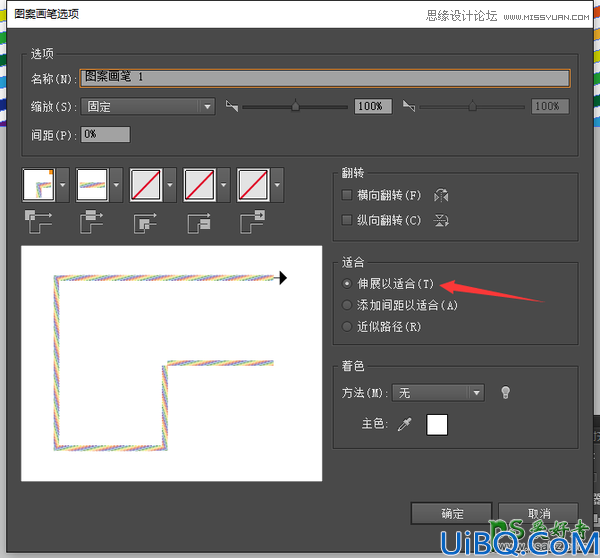The image size is (600, 558).
Task: Click the 取消 button
Action: [x=538, y=513]
